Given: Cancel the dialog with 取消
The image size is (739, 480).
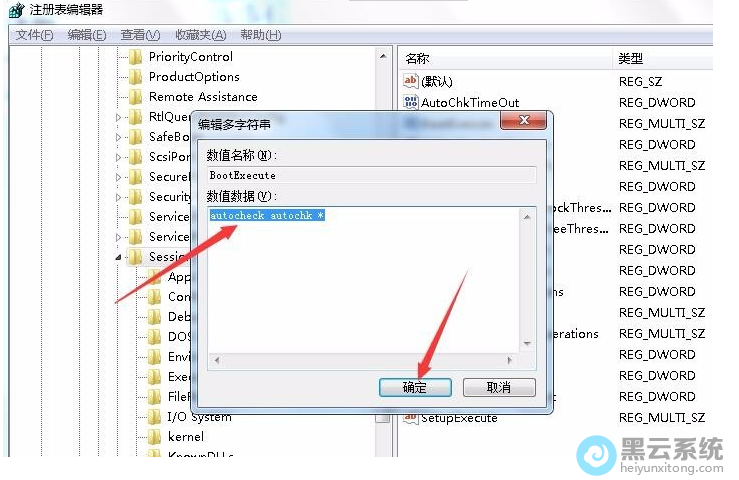Looking at the screenshot, I should click(x=499, y=388).
